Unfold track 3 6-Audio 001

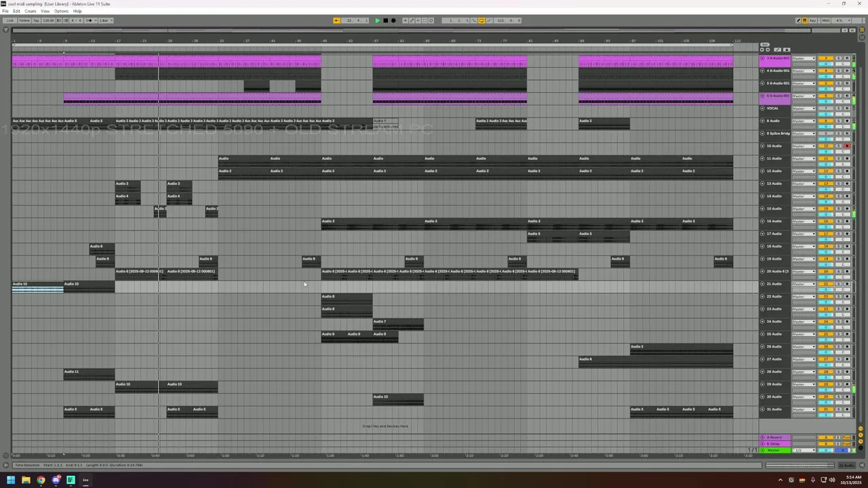pos(762,58)
